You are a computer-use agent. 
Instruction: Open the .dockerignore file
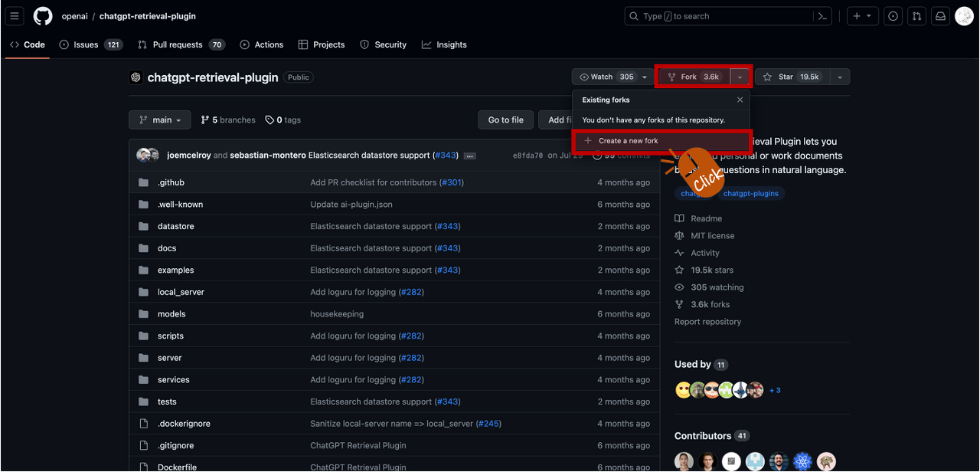184,424
